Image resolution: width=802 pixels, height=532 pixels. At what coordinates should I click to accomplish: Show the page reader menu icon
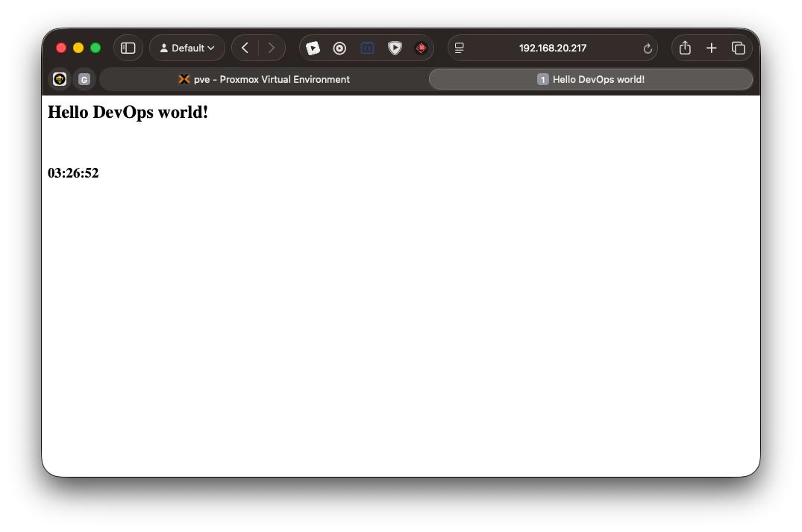coord(460,48)
